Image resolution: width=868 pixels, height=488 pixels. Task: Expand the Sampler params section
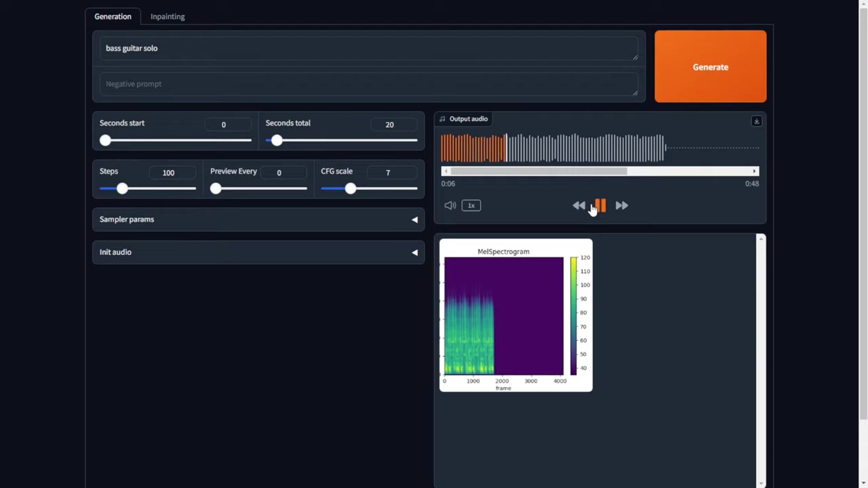(258, 220)
